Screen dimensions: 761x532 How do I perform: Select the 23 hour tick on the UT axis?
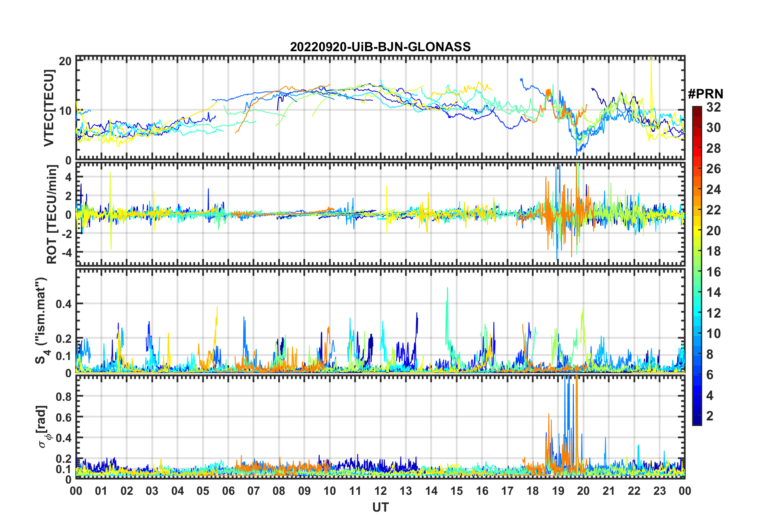659,491
